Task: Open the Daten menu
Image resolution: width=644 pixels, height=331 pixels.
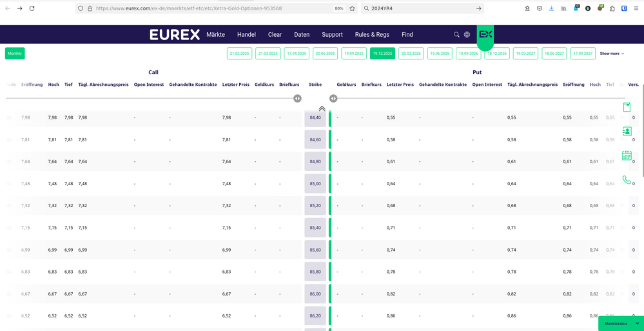Action: coord(302,35)
